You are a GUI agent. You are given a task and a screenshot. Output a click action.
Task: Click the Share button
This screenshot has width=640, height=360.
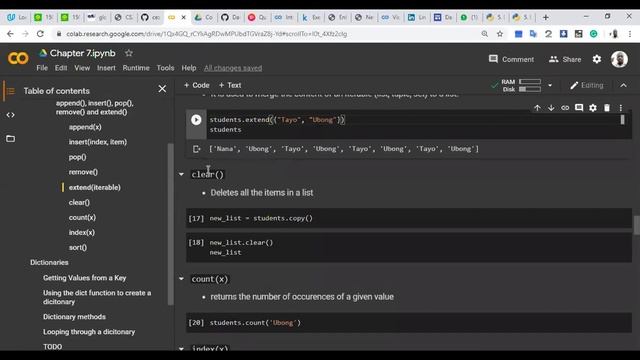pyautogui.click(x=565, y=59)
